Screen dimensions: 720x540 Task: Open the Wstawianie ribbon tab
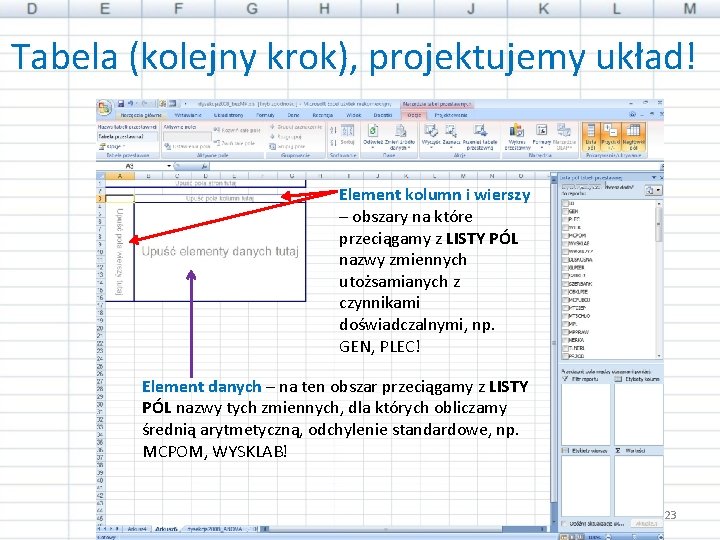point(188,115)
